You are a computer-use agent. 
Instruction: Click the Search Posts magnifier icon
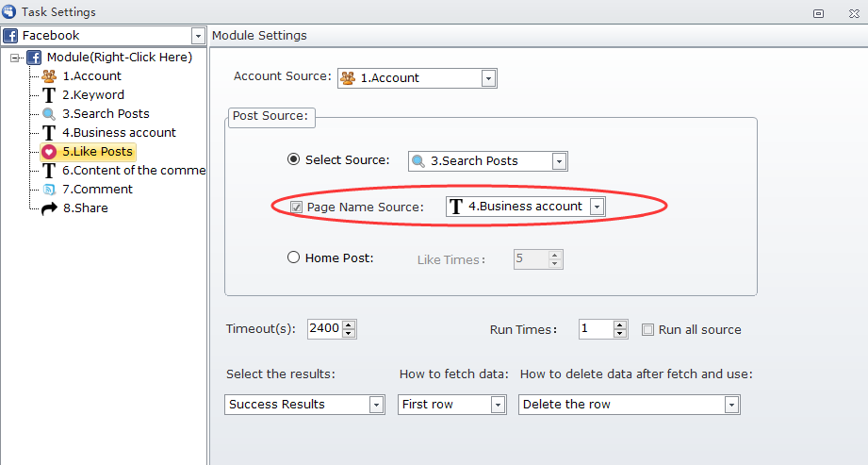click(49, 114)
